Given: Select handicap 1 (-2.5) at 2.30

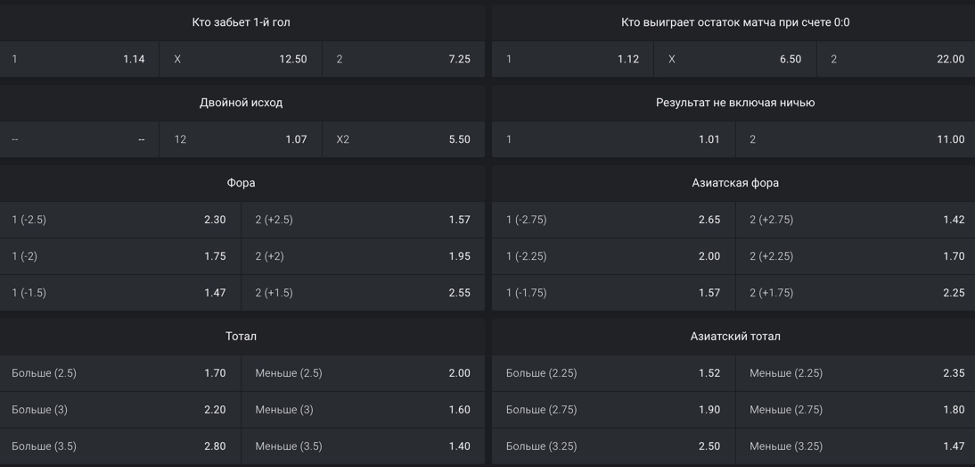Looking at the screenshot, I should [119, 220].
